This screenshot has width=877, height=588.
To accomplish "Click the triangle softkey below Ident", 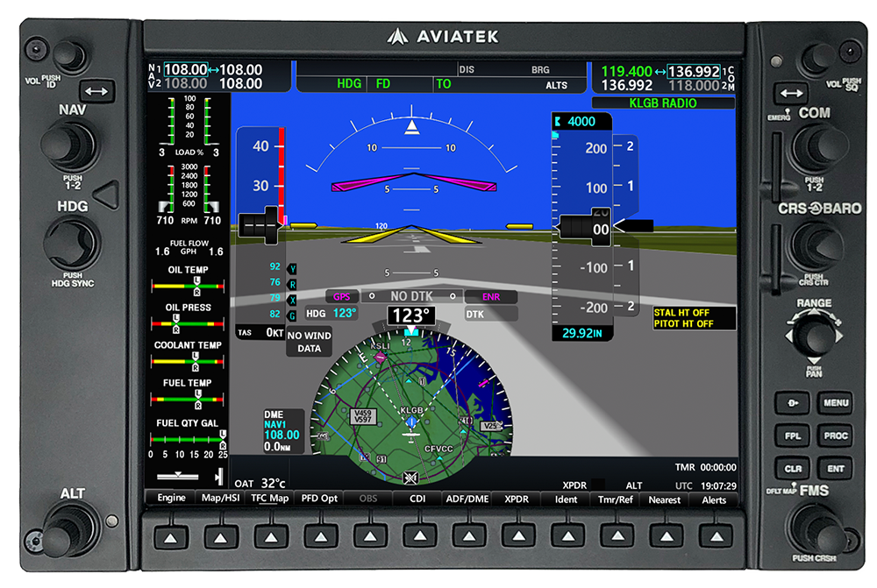I will 567,536.
